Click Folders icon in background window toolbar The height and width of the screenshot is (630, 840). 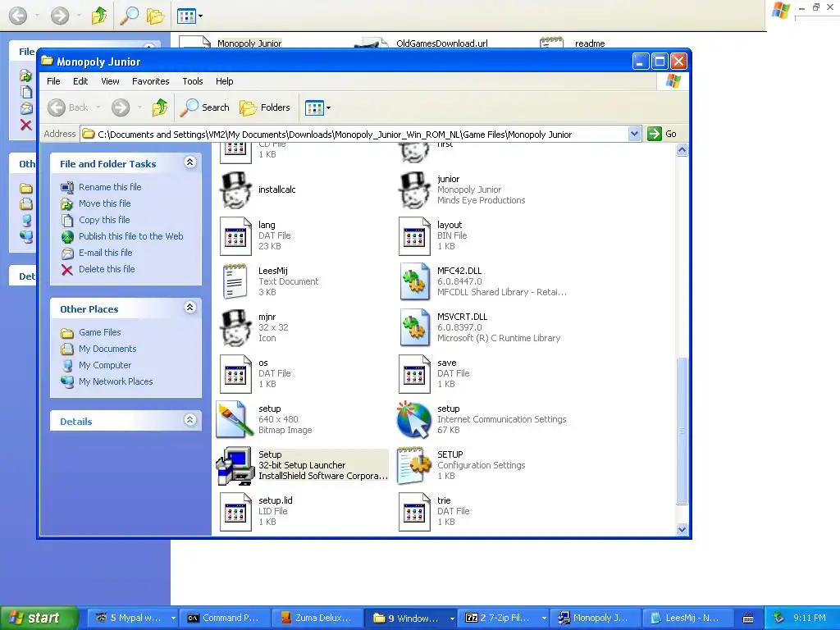[155, 16]
